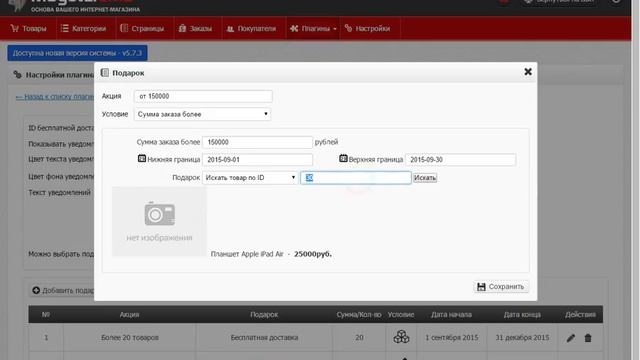Open the Товары menu item
640x360 pixels.
tap(28, 28)
